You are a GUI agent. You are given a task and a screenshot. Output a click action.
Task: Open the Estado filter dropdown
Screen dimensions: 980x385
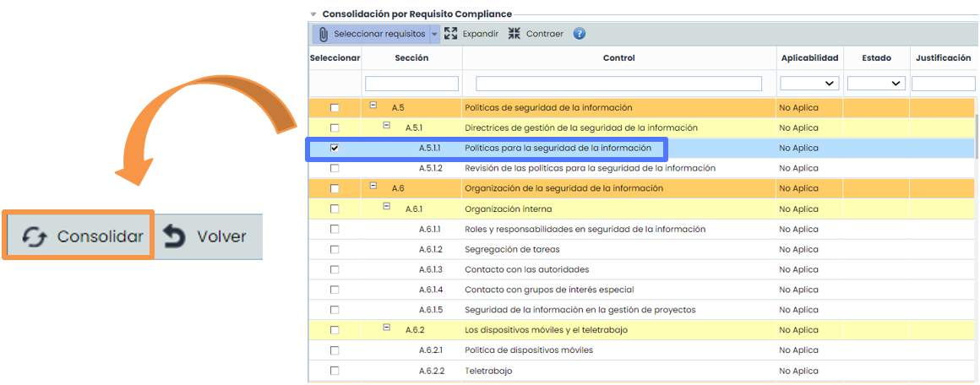[876, 83]
